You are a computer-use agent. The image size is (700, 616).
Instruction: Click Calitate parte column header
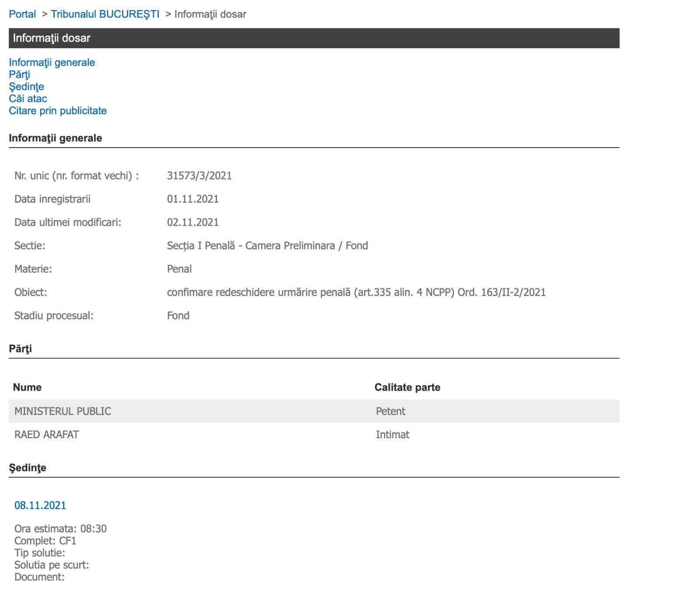click(x=407, y=387)
